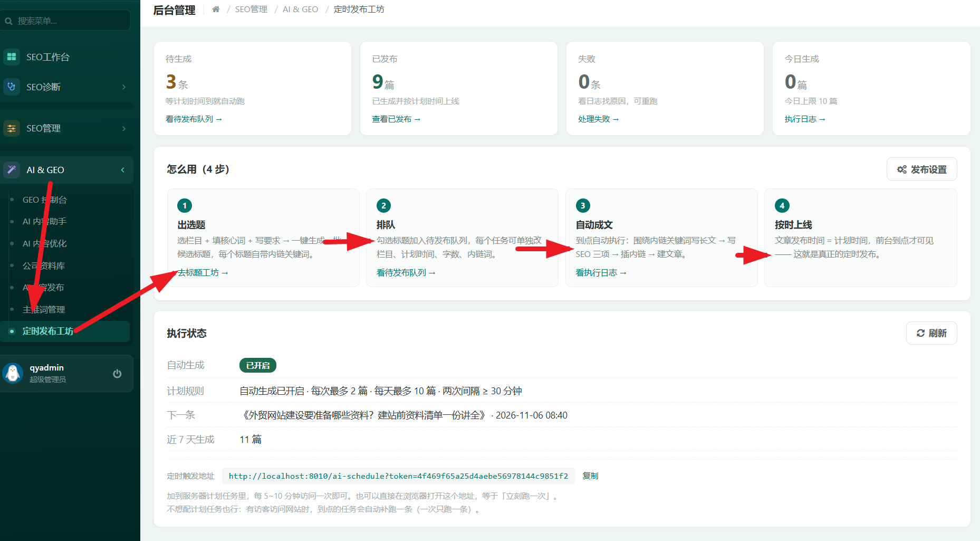980x541 pixels.
Task: Open the 发布设置 button
Action: tap(921, 169)
